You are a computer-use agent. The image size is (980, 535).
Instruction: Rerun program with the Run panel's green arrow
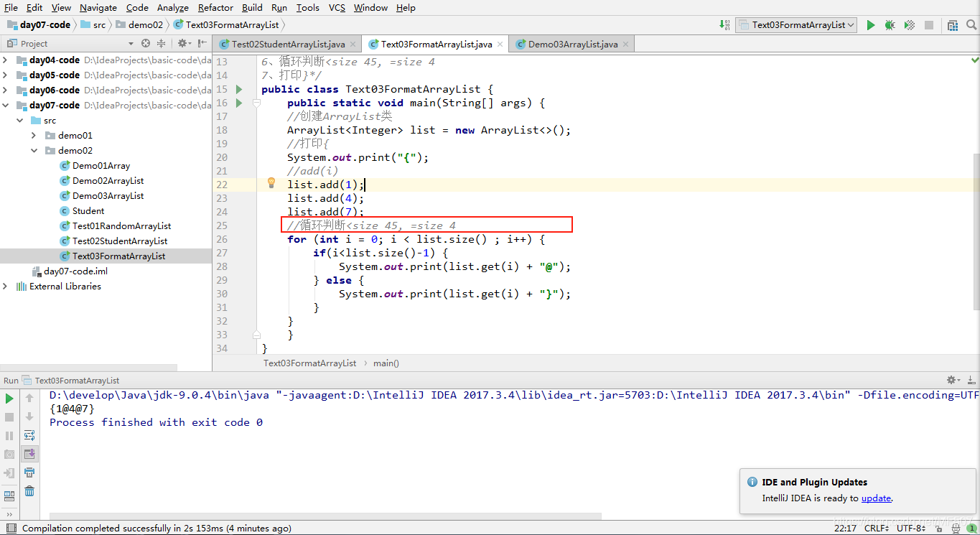(9, 398)
